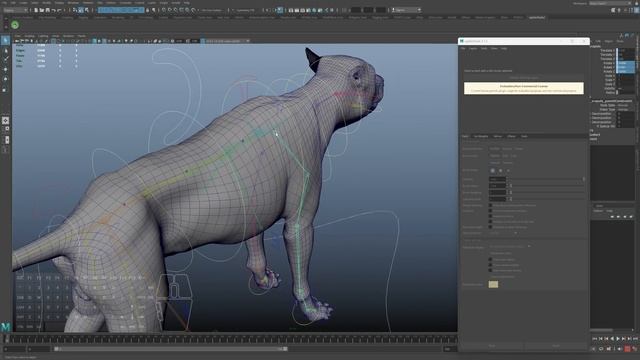Image resolution: width=640 pixels, height=360 pixels.
Task: Toggle the checkbox in the Options row
Action: pos(490,211)
